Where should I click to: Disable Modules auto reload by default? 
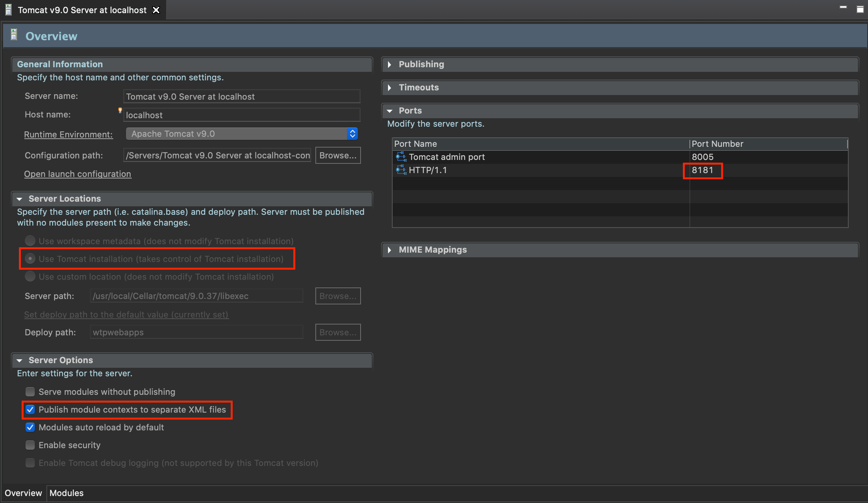30,427
